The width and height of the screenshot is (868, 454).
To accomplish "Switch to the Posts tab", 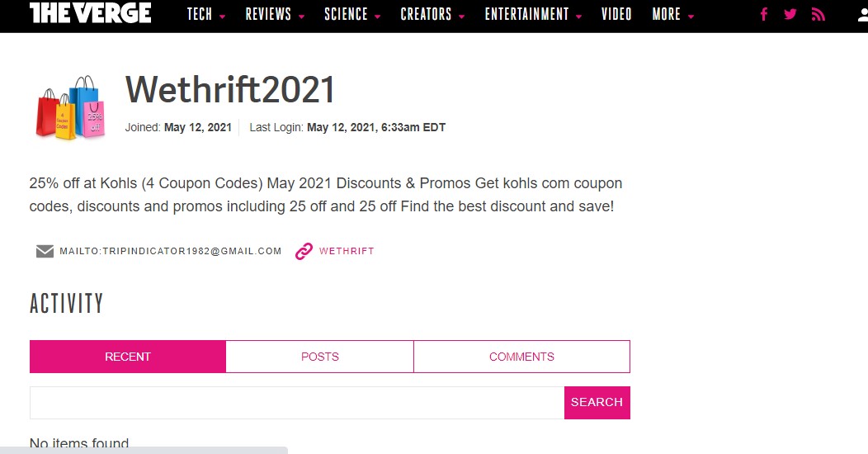I will 319,357.
